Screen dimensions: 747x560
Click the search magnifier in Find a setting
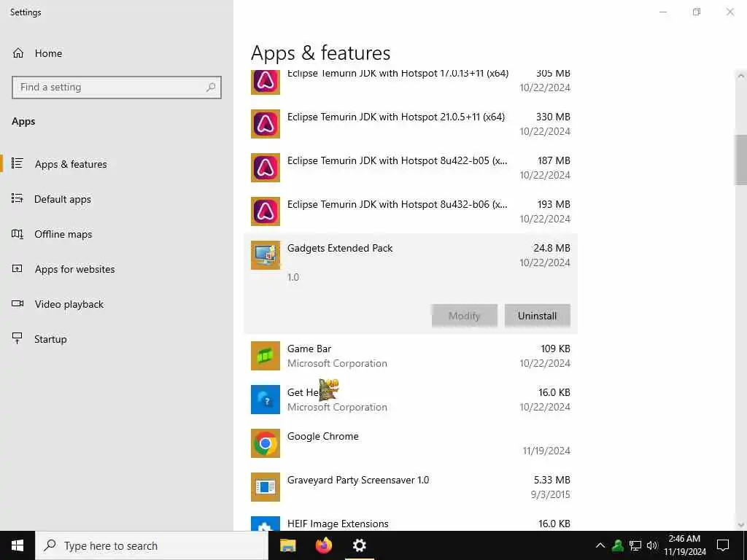pos(211,87)
